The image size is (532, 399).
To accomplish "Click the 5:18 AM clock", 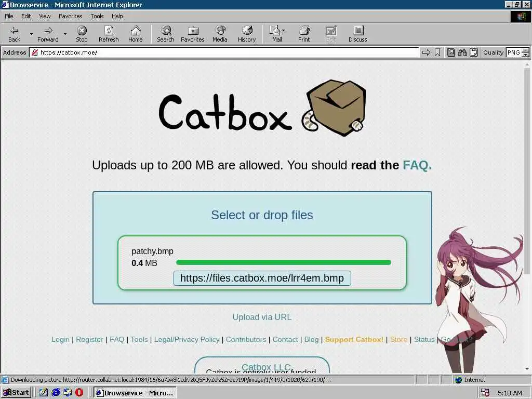I will (x=510, y=393).
